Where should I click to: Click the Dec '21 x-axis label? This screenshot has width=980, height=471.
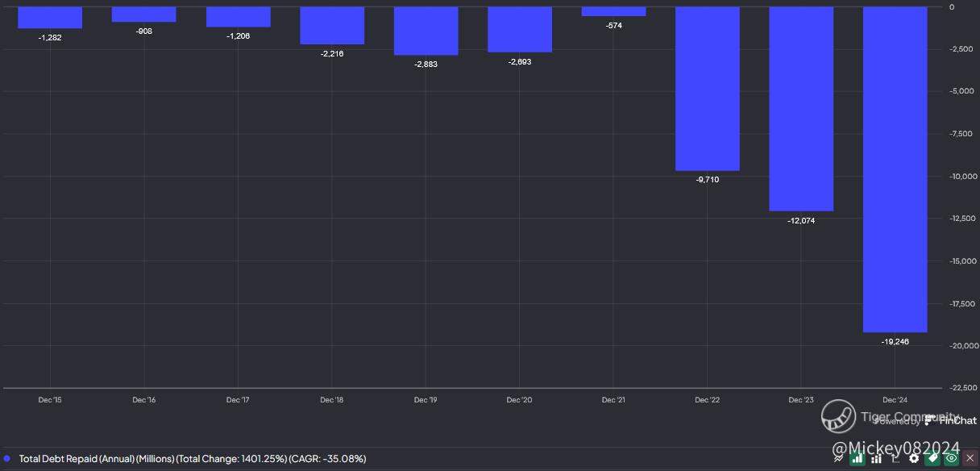tap(613, 400)
